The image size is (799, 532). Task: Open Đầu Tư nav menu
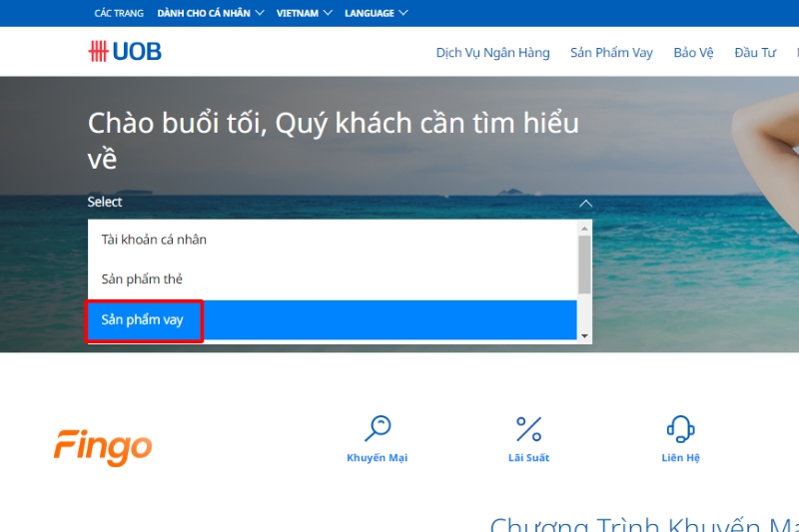(755, 53)
